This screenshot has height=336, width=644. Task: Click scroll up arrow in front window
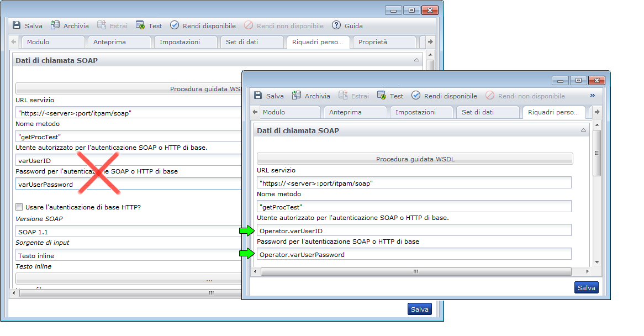597,124
